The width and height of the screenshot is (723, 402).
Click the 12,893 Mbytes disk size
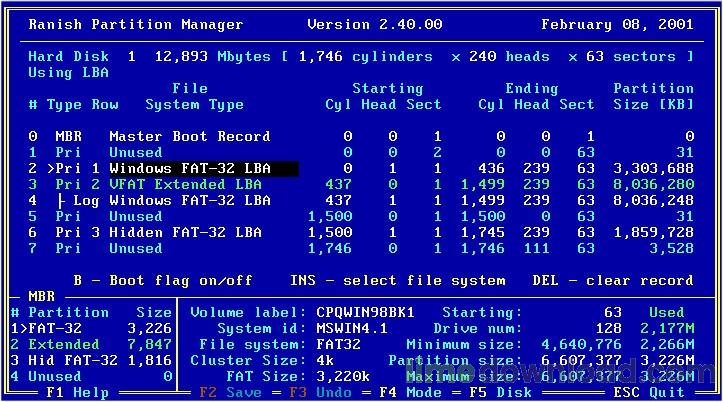pyautogui.click(x=213, y=57)
